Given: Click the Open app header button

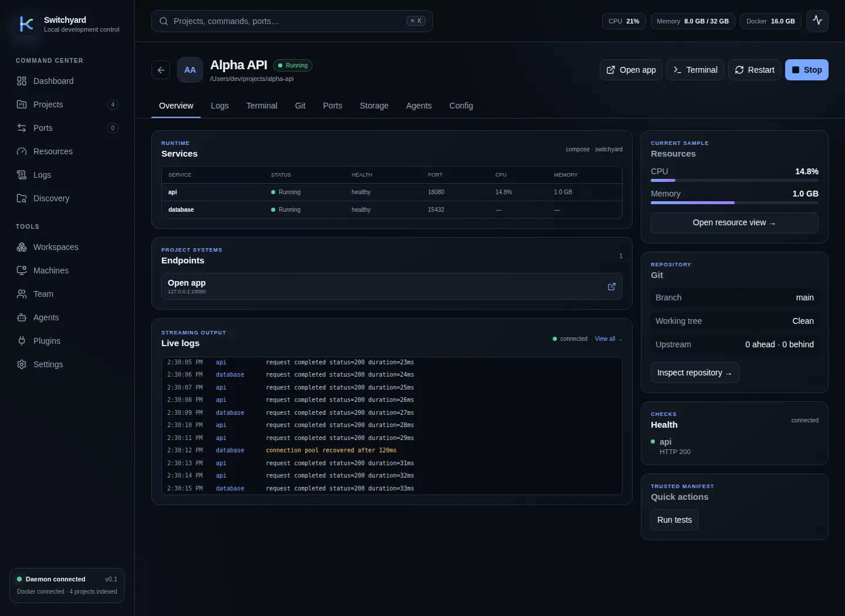Looking at the screenshot, I should tap(631, 70).
